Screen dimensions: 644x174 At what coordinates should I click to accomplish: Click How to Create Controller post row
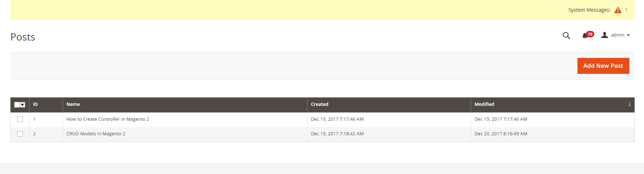tap(108, 119)
